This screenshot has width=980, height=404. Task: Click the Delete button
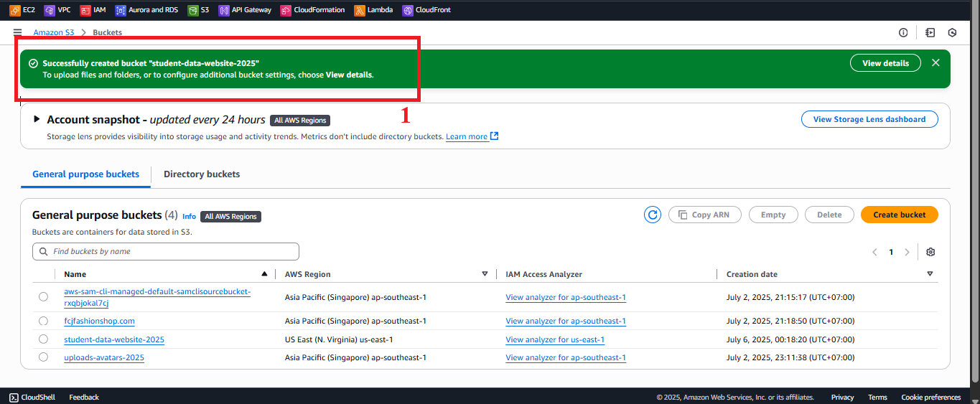(x=829, y=215)
